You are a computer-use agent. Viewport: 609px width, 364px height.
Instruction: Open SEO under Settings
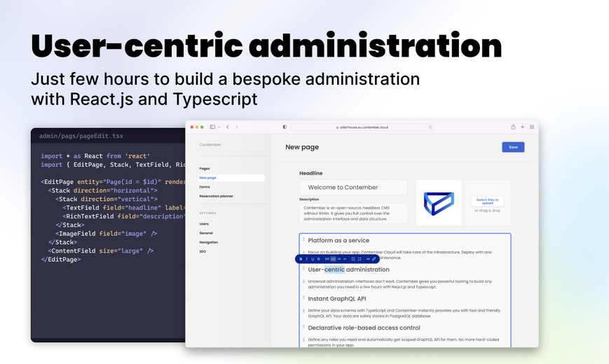pos(203,251)
